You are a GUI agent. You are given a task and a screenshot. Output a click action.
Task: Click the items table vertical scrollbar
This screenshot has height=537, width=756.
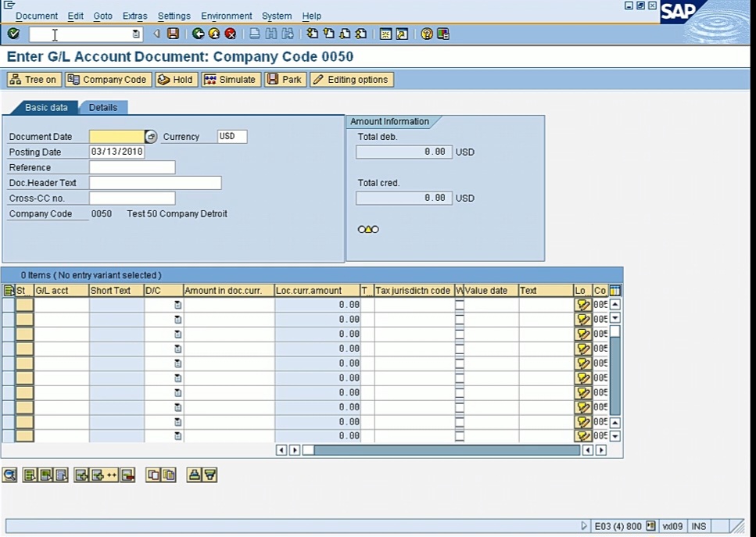click(615, 371)
